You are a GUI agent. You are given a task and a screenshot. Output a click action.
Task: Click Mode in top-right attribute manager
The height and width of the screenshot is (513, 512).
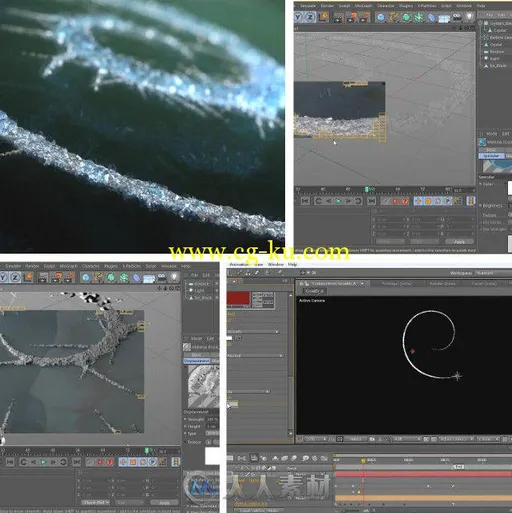pyautogui.click(x=491, y=134)
